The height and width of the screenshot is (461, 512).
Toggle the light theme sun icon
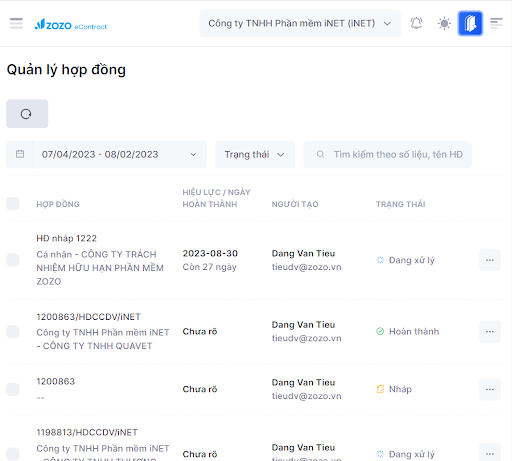[444, 23]
